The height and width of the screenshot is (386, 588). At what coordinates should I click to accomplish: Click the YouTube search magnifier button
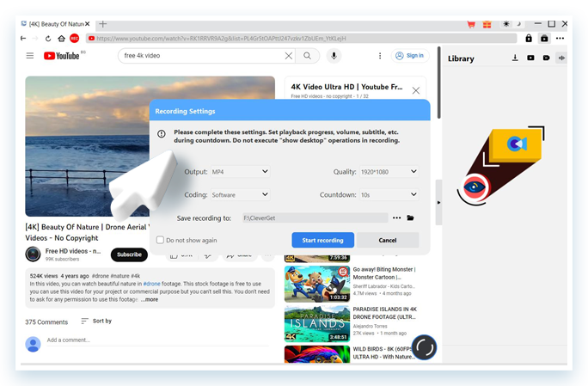click(x=307, y=56)
